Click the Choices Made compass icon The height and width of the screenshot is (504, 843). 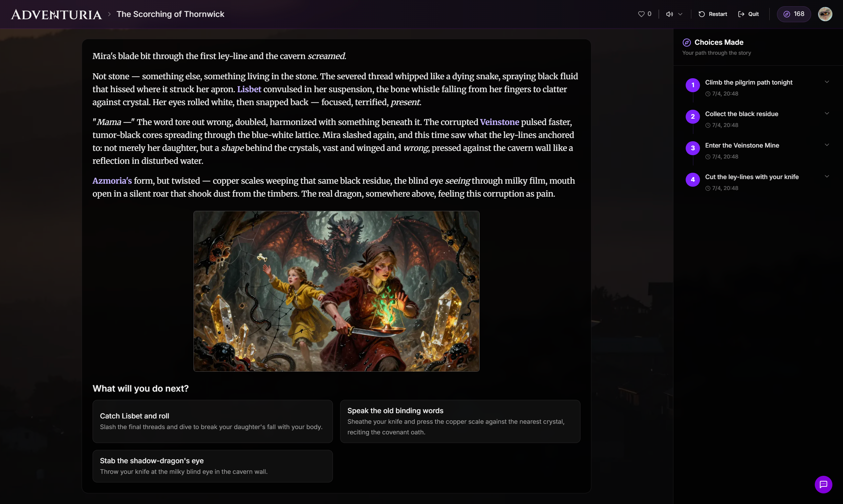687,42
